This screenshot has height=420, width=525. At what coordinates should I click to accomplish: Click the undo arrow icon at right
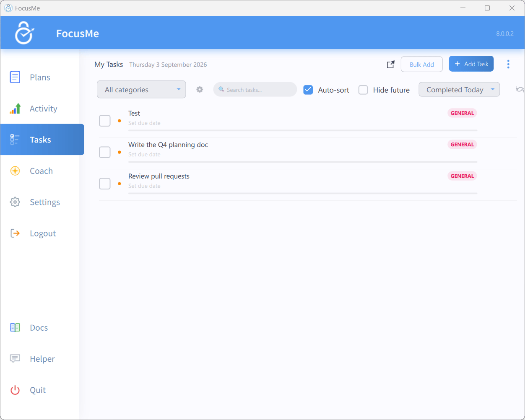tap(520, 89)
